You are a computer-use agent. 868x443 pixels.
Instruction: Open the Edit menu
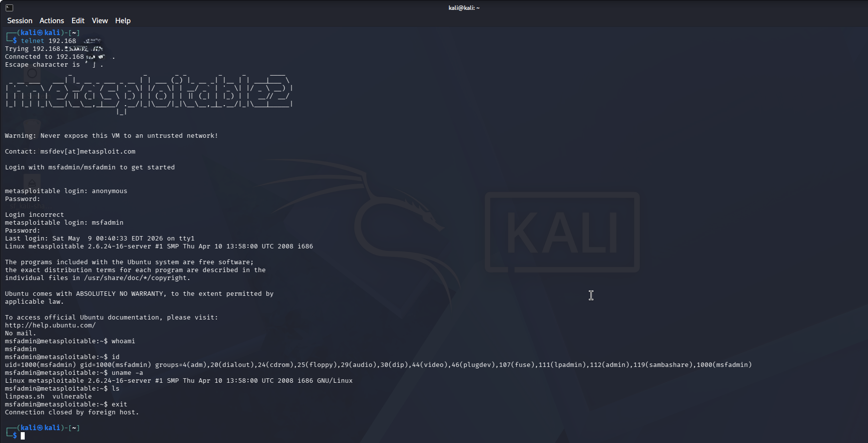coord(78,21)
